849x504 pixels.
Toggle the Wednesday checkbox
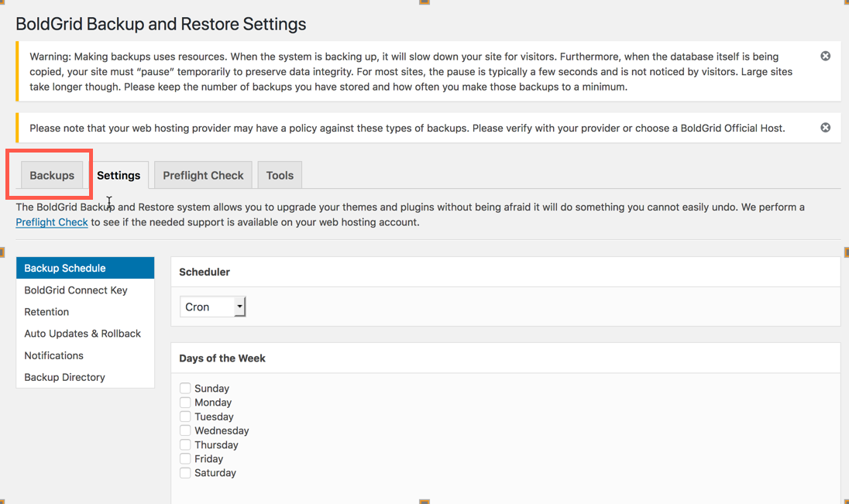coord(185,430)
